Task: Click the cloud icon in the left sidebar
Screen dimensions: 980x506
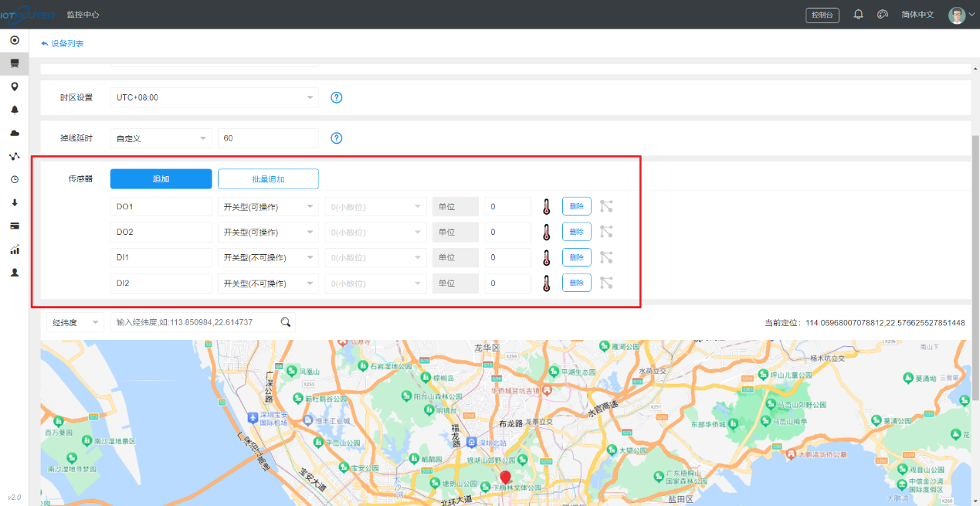Action: pos(15,133)
